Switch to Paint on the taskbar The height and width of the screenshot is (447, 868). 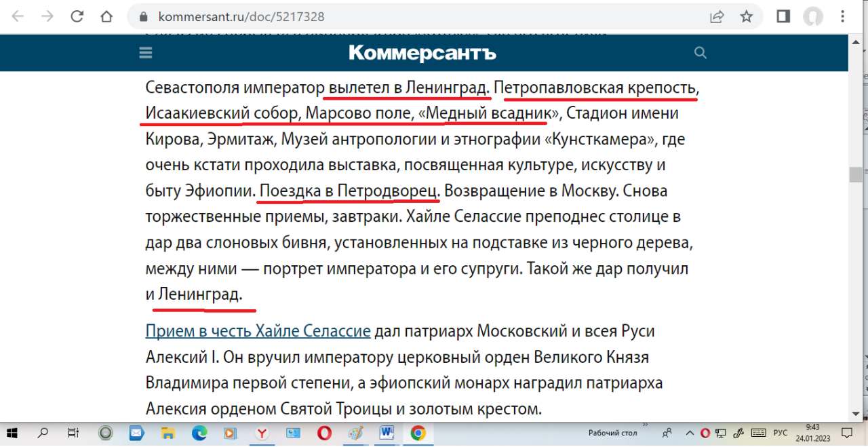[355, 433]
